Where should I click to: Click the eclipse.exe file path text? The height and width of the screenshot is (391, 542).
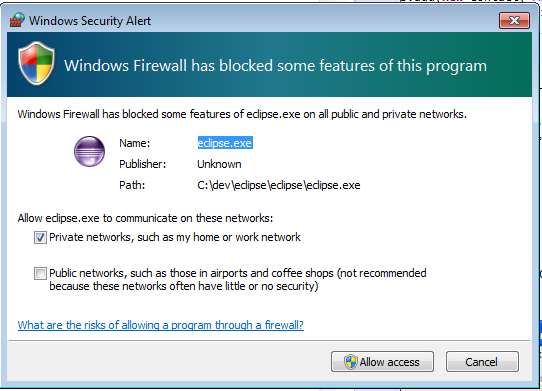pyautogui.click(x=279, y=185)
